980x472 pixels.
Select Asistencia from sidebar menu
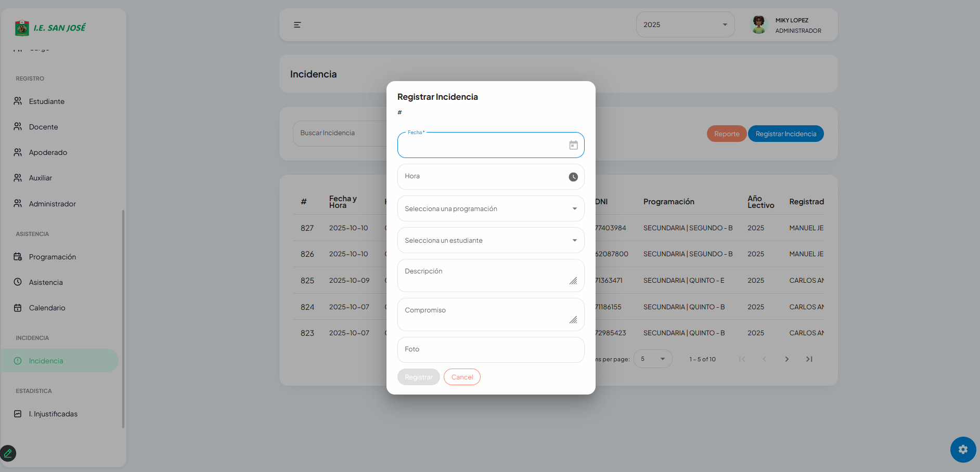(46, 283)
